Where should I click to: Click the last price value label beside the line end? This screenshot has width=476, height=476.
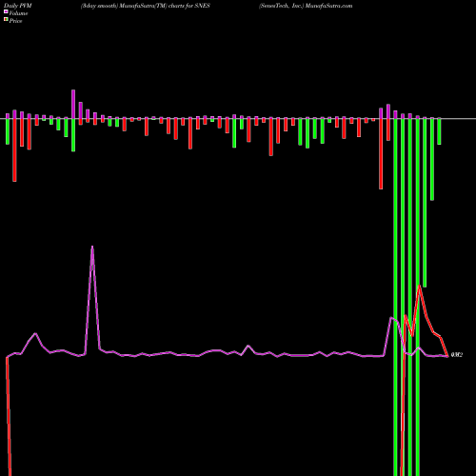tap(457, 355)
